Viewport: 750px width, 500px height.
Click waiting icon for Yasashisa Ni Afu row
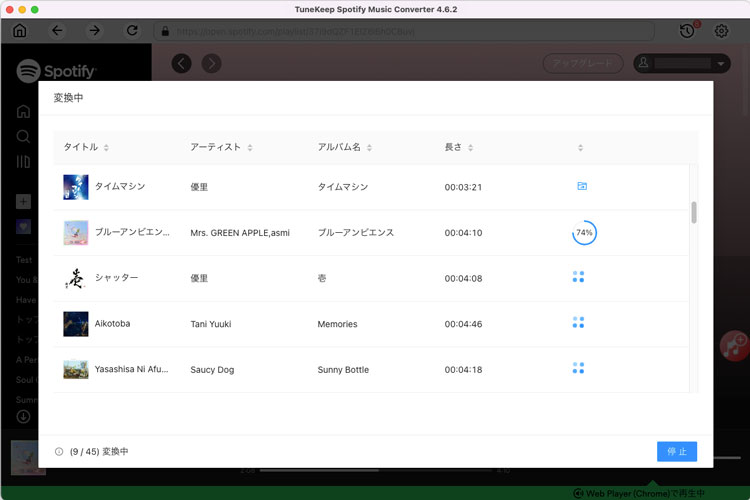click(x=578, y=367)
